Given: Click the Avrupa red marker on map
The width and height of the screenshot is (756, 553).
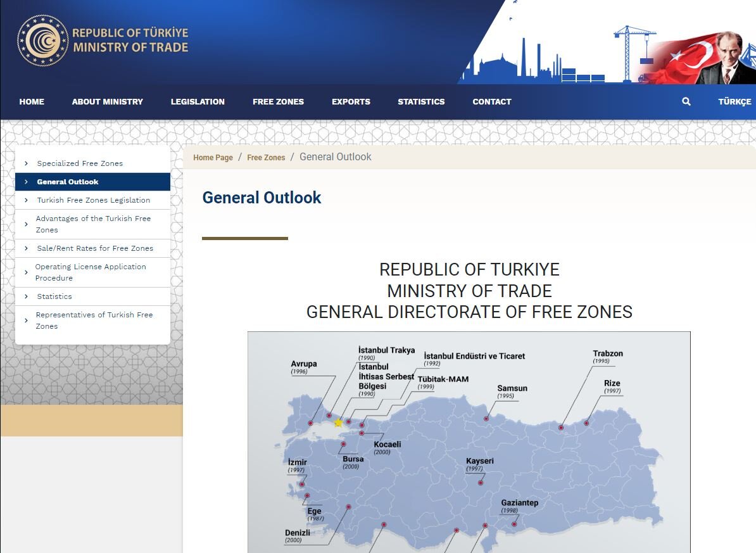Looking at the screenshot, I should (x=310, y=423).
